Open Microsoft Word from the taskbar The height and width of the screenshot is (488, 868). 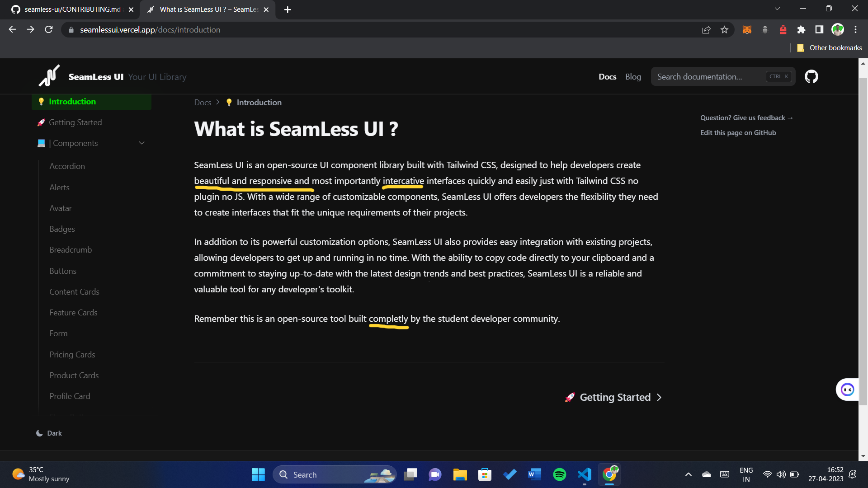click(534, 474)
